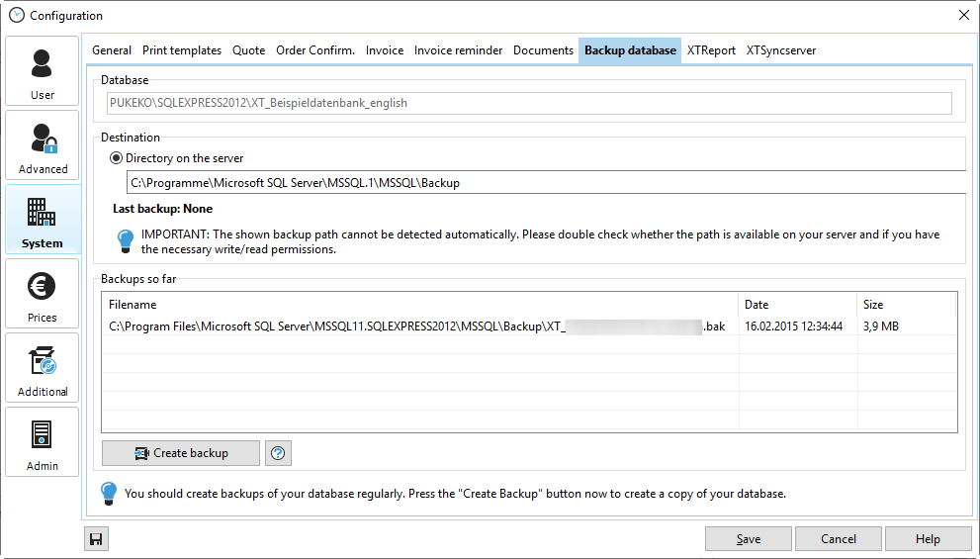Click the Save button
The height and width of the screenshot is (559, 980).
(x=748, y=539)
